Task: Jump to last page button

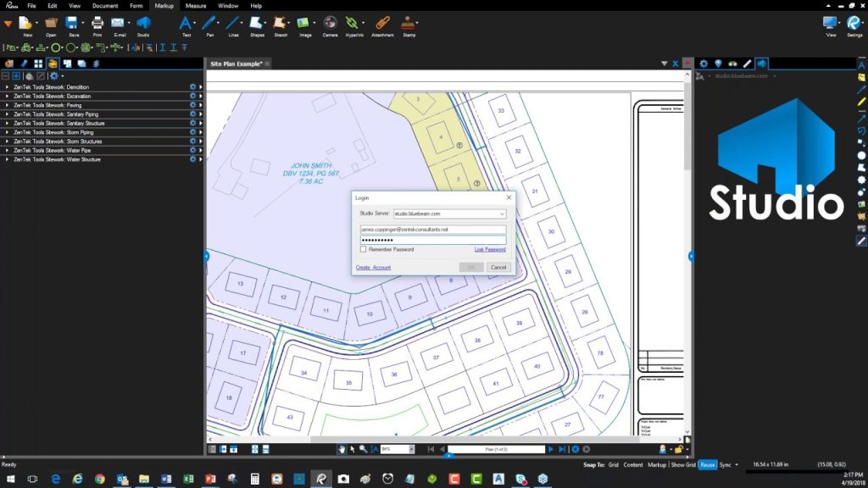Action: coord(562,449)
